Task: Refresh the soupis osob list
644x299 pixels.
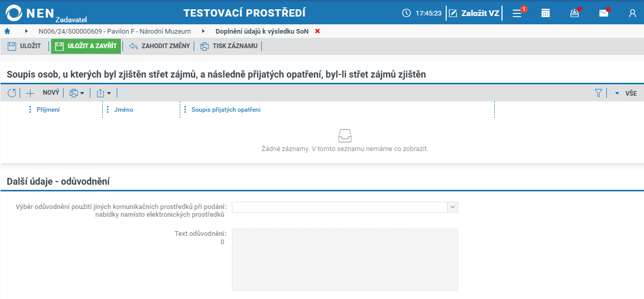Action: (x=12, y=93)
